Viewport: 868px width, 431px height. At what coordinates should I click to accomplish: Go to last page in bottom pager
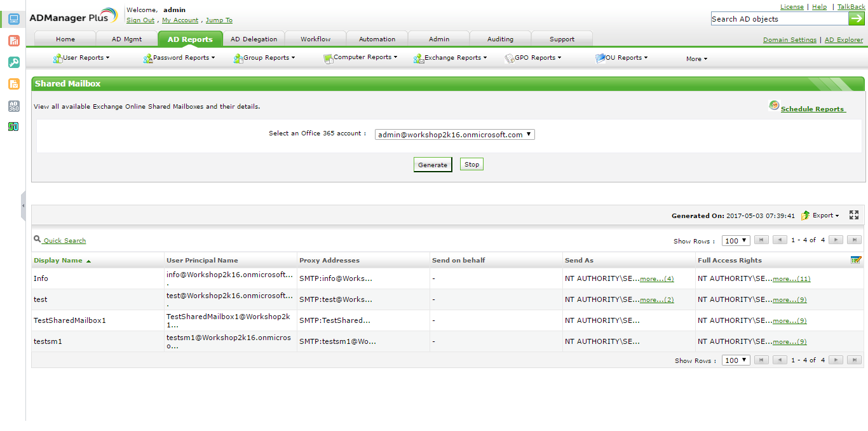coord(855,360)
